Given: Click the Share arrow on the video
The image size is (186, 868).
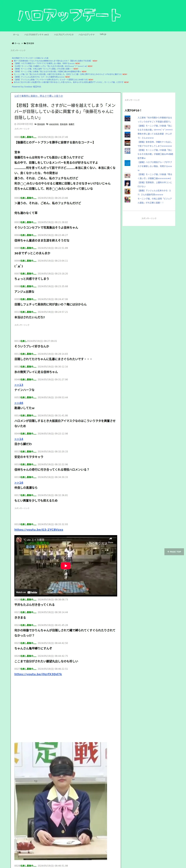Looking at the screenshot, I should point(110,540).
